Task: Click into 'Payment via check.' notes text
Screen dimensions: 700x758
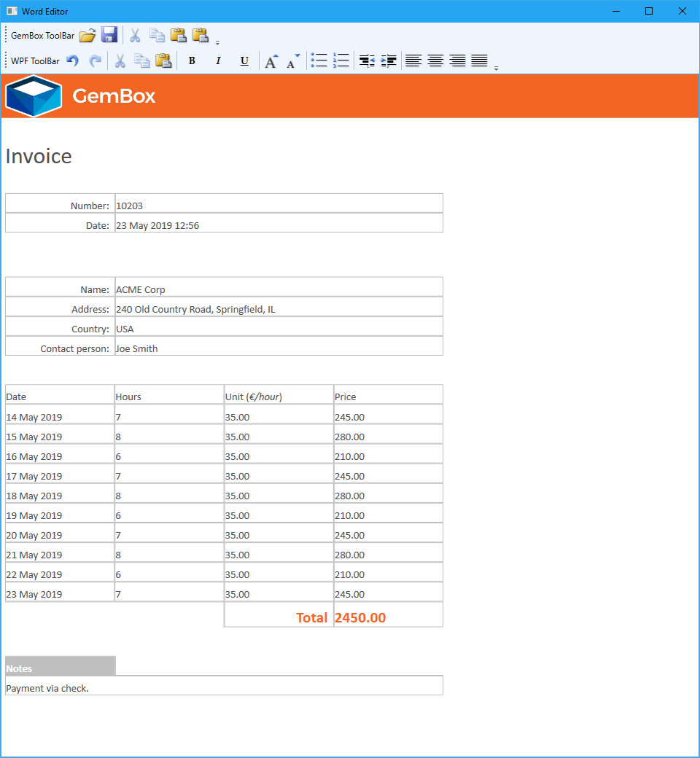Action: pos(47,688)
